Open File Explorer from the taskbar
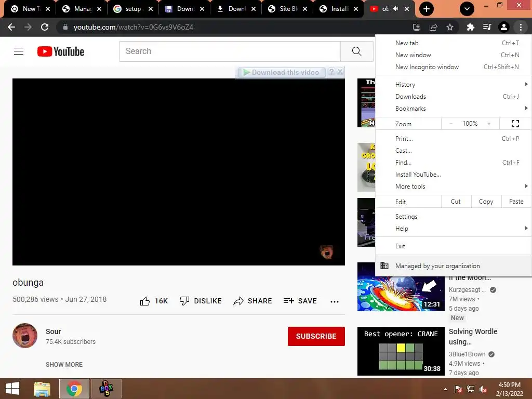532x399 pixels. tap(42, 389)
